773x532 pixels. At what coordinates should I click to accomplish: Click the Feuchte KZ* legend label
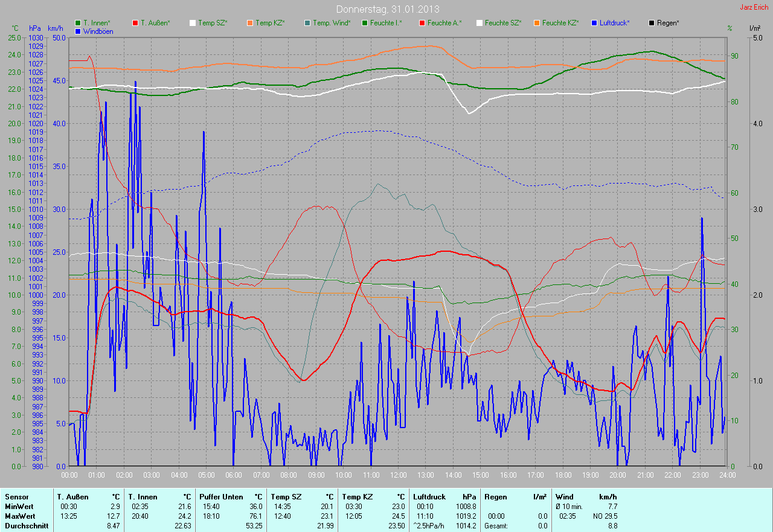pyautogui.click(x=560, y=23)
